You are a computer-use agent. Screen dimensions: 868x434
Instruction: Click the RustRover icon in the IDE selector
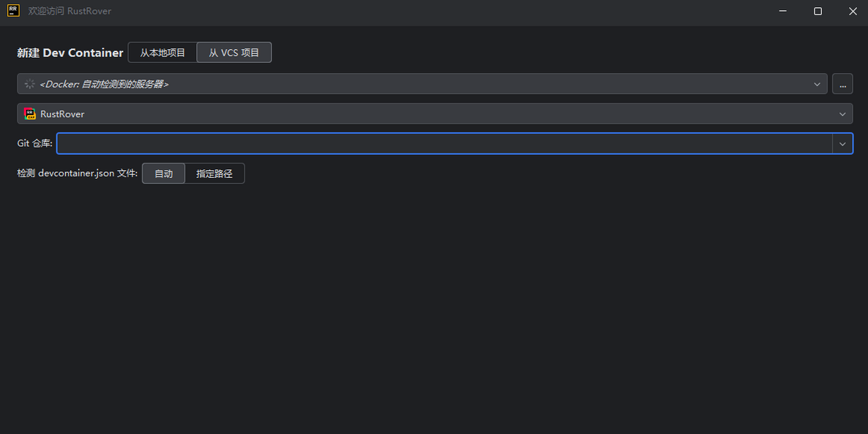(30, 114)
